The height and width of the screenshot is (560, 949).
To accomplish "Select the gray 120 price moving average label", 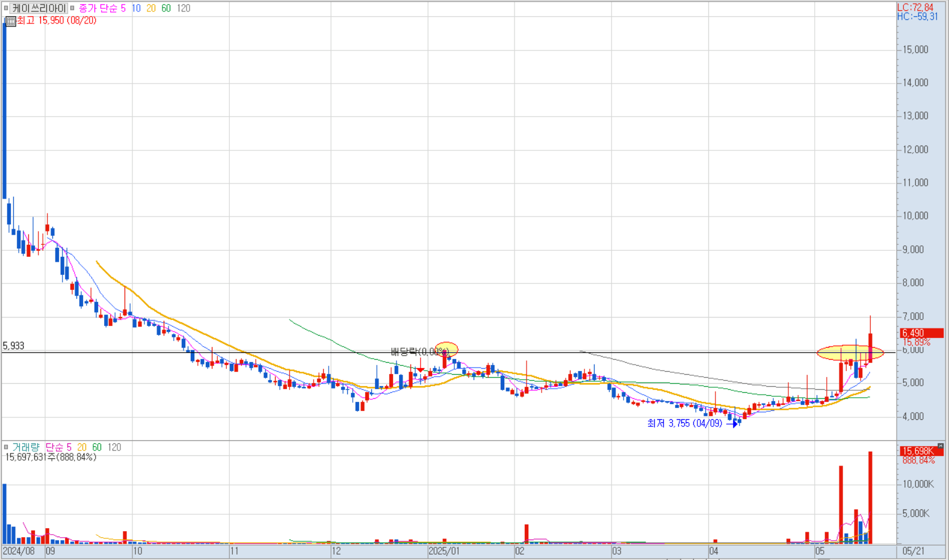I will pyautogui.click(x=184, y=8).
